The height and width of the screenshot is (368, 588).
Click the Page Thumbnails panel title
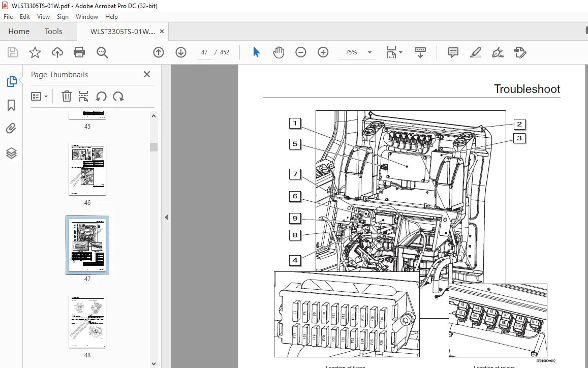[59, 75]
